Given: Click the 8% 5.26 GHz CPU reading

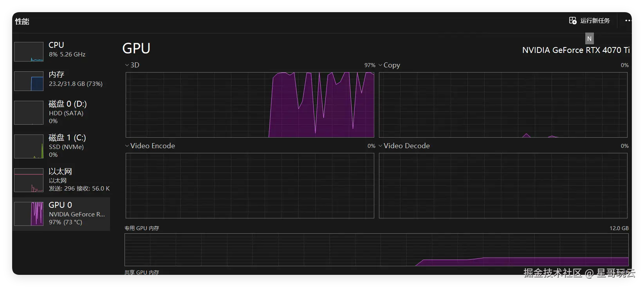Looking at the screenshot, I should (x=67, y=54).
